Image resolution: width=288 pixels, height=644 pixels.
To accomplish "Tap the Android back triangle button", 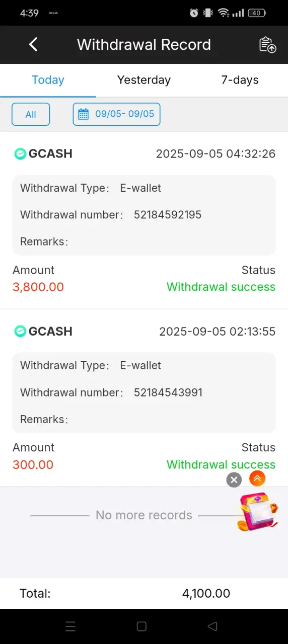I will click(x=212, y=626).
